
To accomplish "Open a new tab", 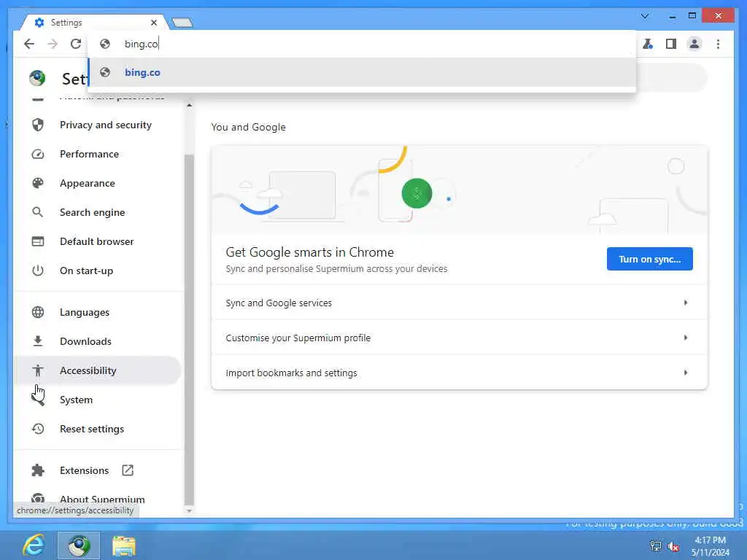I will [x=182, y=23].
